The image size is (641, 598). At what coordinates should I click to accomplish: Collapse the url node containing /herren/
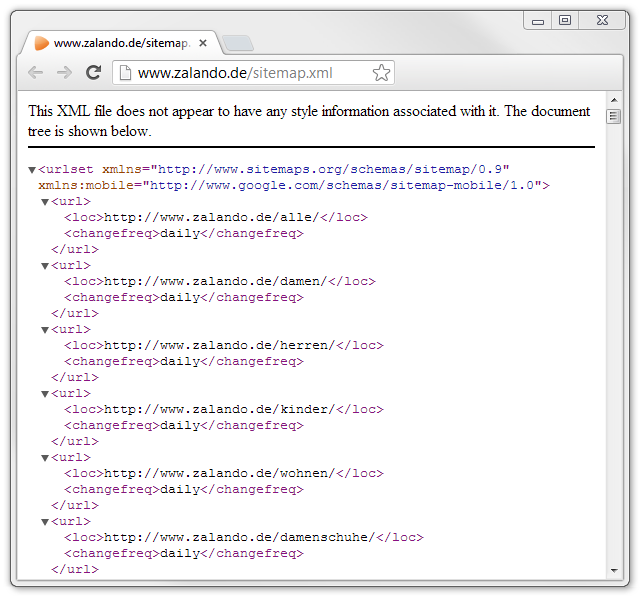click(45, 330)
